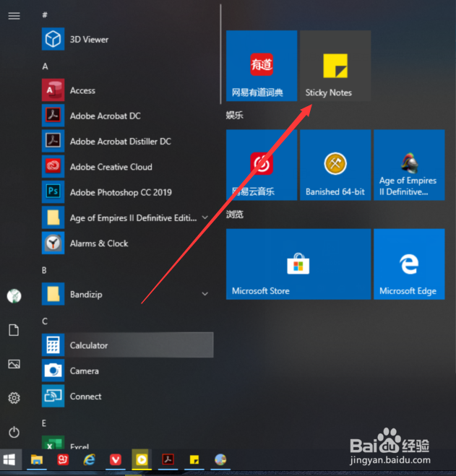This screenshot has height=476, width=456.
Task: Open Alarms & Clock app
Action: tap(128, 243)
